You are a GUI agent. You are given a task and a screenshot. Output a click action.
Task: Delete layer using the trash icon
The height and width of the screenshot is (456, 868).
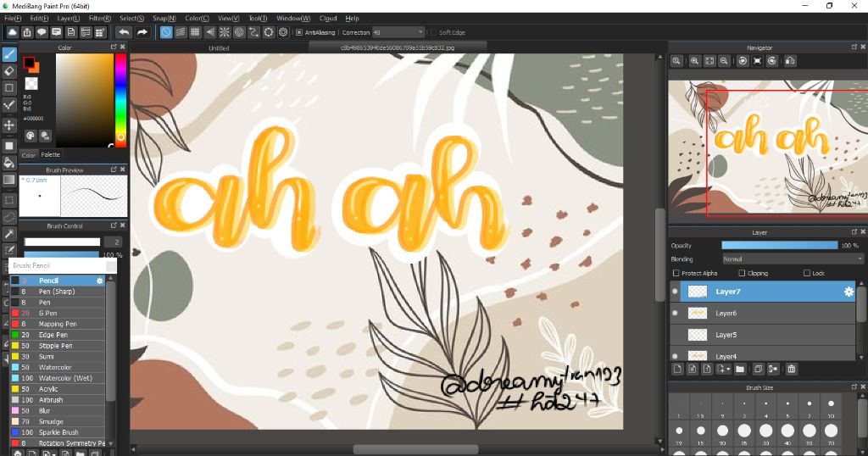coord(791,369)
